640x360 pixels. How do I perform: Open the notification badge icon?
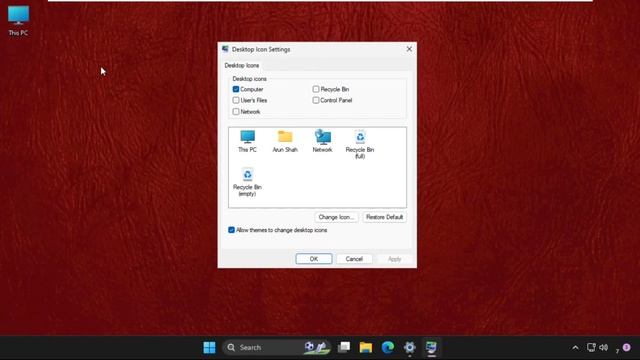(627, 347)
